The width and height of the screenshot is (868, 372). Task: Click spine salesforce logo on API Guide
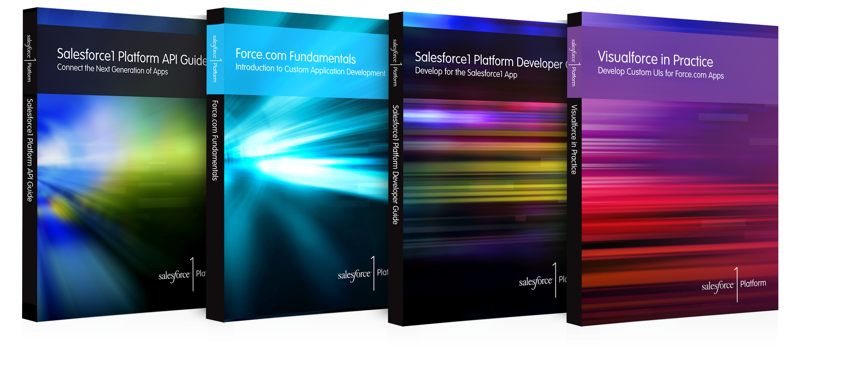[30, 58]
